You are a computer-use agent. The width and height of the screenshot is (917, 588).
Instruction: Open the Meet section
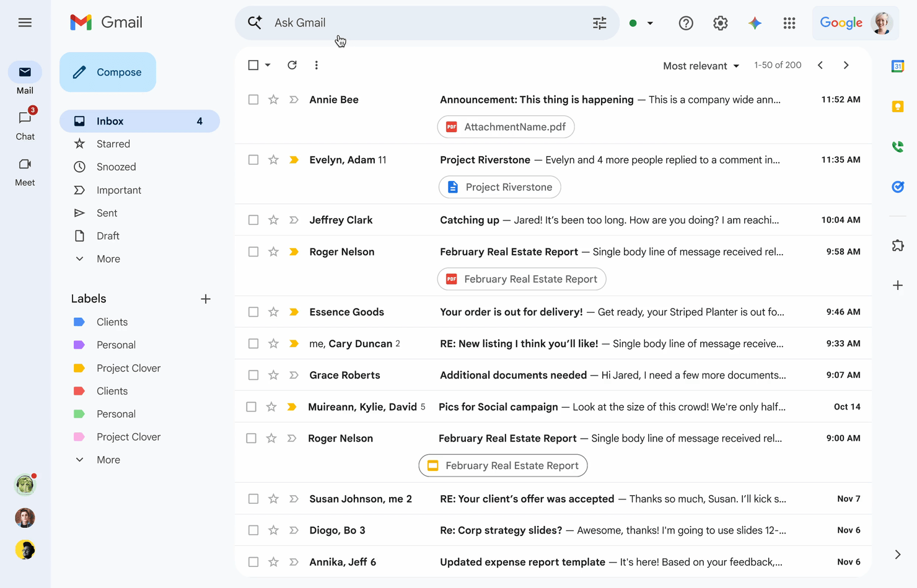25,172
